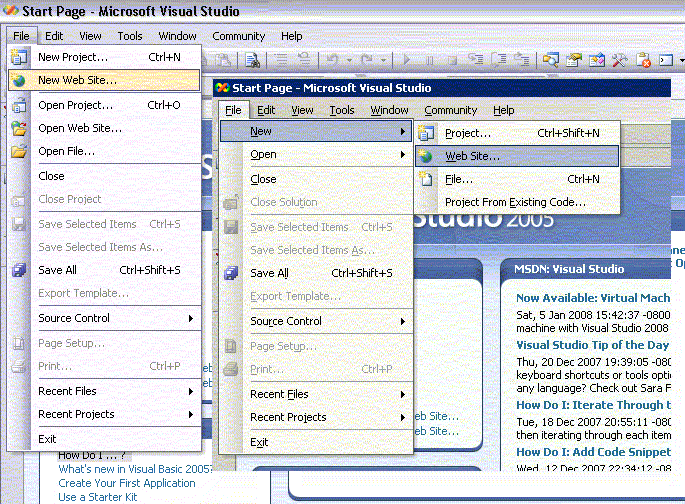The width and height of the screenshot is (685, 504).
Task: Open the Undo history dropdown arrow
Action: 349,60
